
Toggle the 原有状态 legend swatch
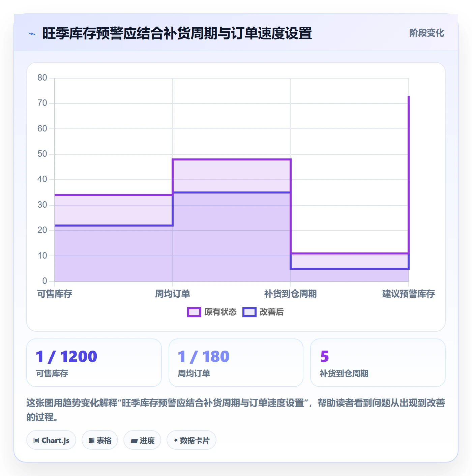[x=194, y=312]
